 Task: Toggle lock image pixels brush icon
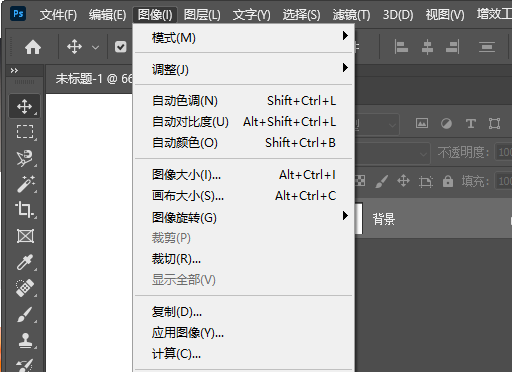click(381, 181)
